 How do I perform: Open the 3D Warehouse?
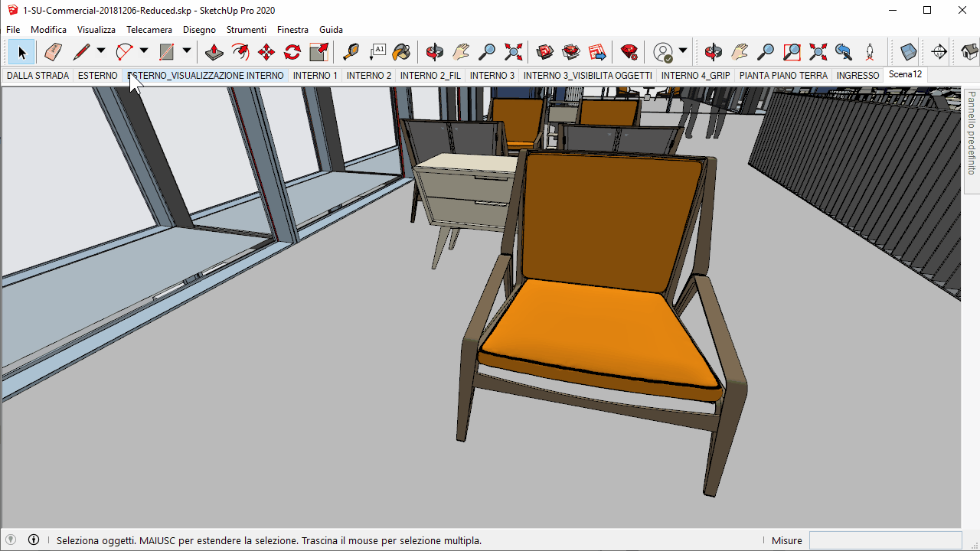(545, 52)
